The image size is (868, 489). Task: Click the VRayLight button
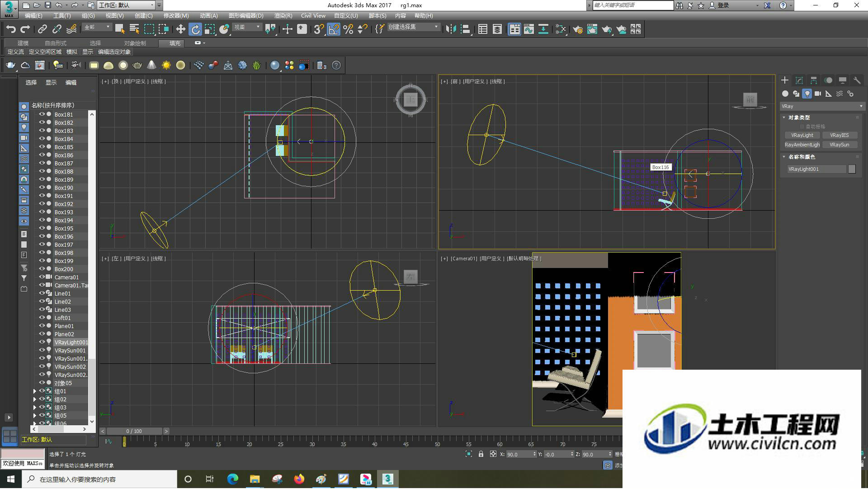(x=802, y=135)
